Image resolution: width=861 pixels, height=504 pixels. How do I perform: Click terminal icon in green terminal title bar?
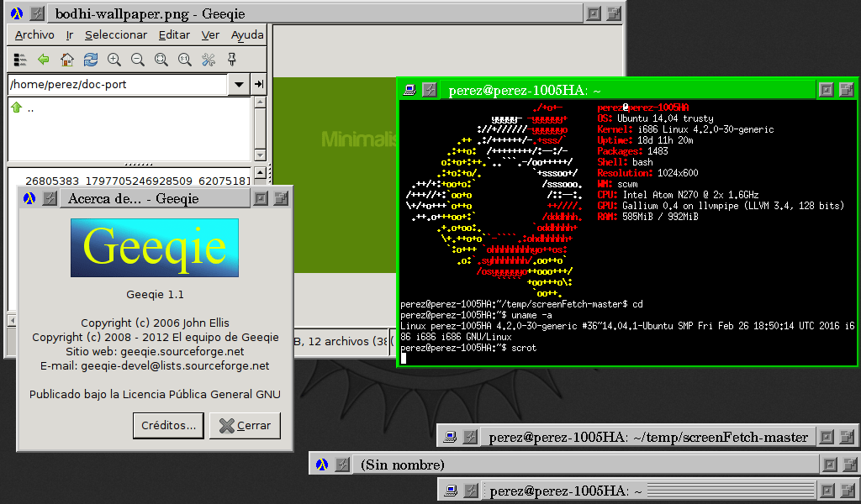[x=409, y=90]
